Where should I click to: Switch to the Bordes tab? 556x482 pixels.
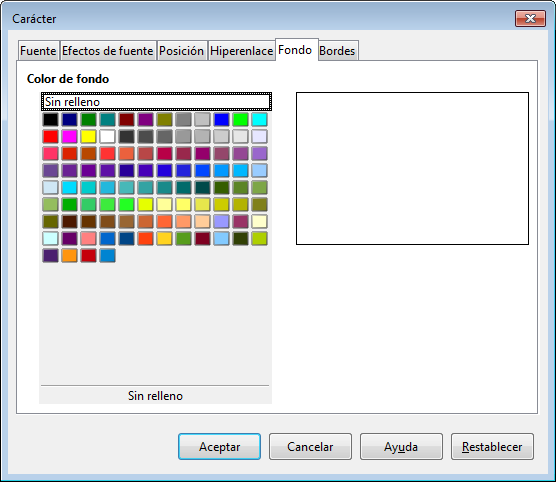pos(337,51)
